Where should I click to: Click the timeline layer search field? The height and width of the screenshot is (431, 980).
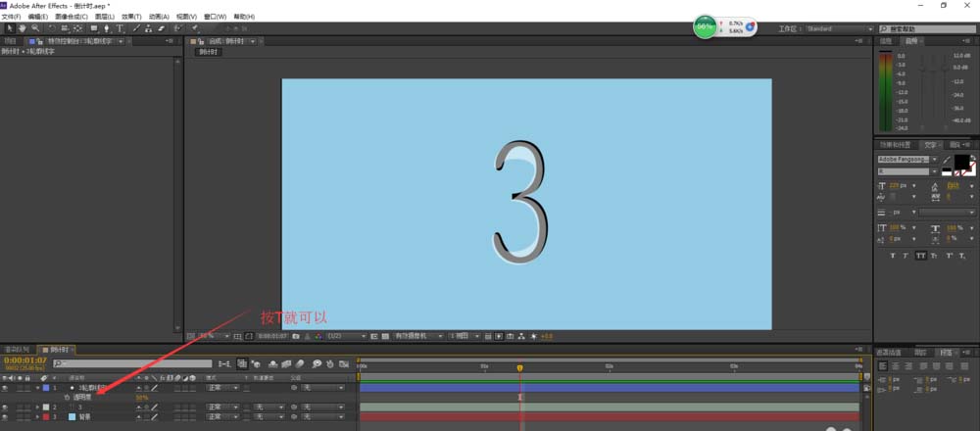[132, 363]
